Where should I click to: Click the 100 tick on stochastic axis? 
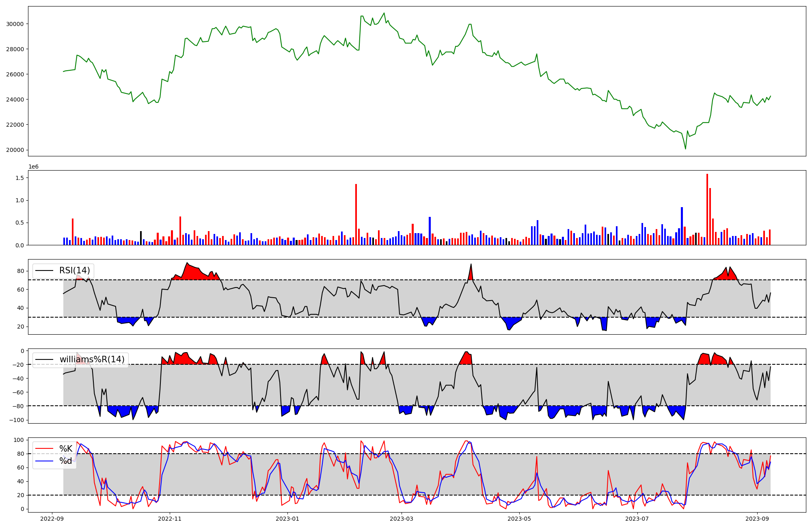(x=19, y=440)
